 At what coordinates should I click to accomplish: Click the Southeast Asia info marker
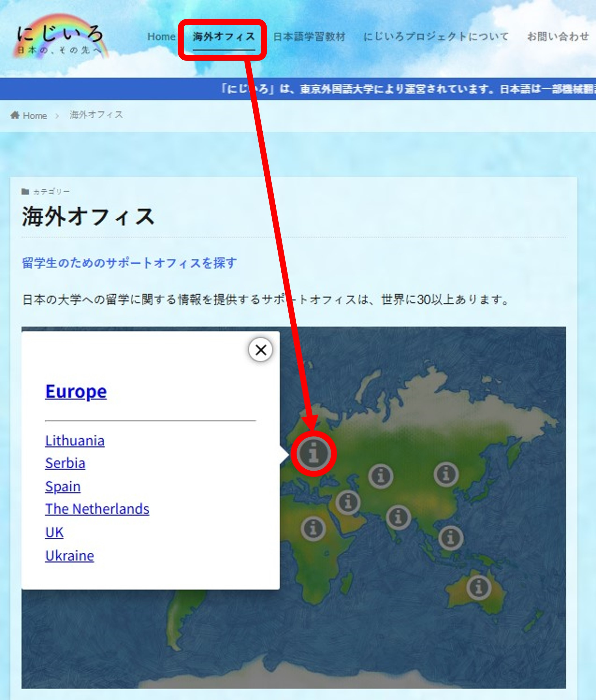tap(450, 538)
